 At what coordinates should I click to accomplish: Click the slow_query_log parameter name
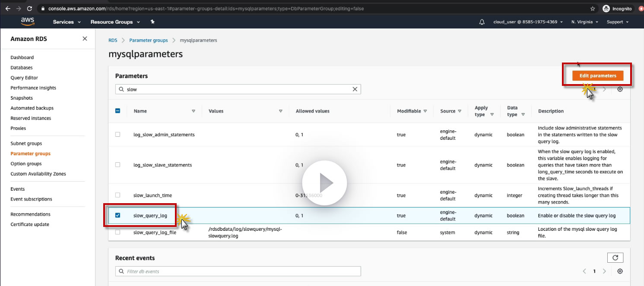(x=150, y=216)
